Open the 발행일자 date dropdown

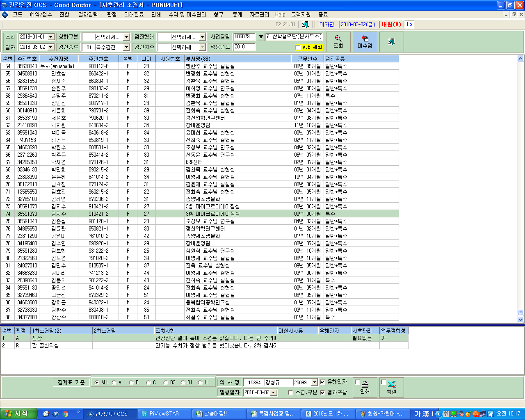pyautogui.click(x=274, y=393)
